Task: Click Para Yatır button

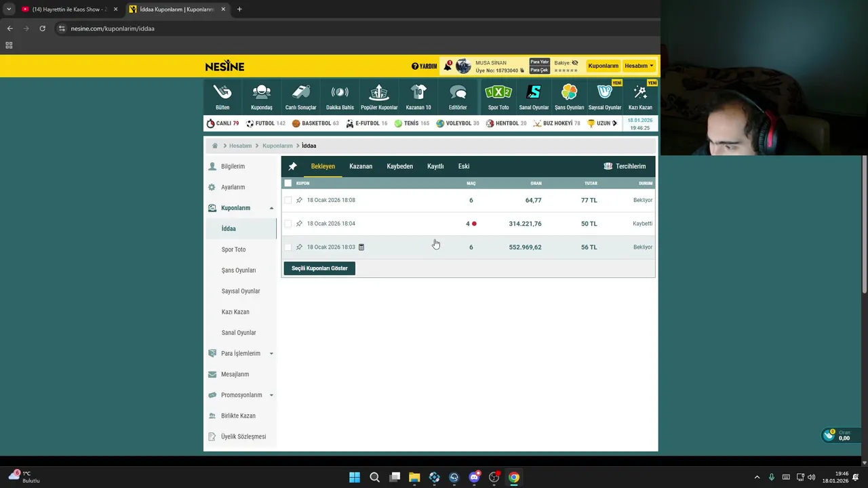Action: [539, 62]
